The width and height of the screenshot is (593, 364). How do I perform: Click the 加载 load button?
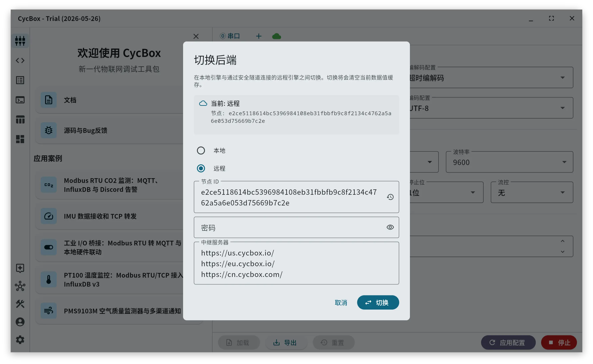tap(239, 343)
